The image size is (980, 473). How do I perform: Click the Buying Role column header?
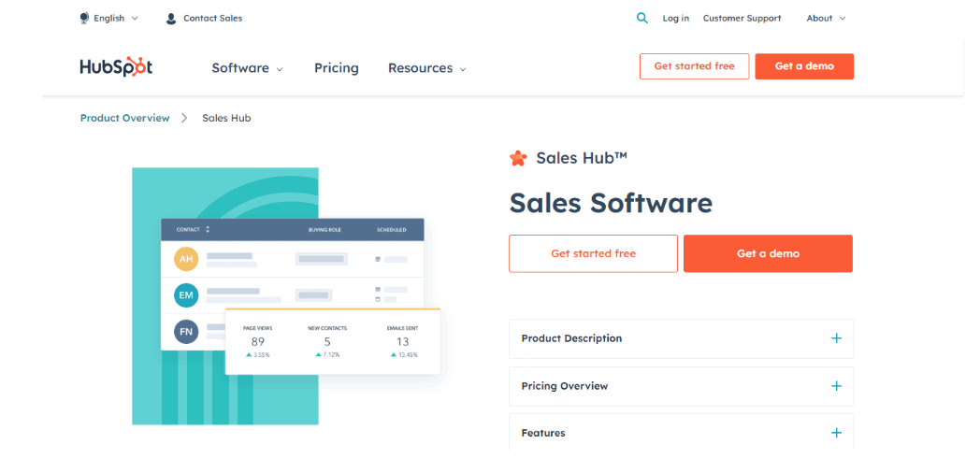coord(324,229)
